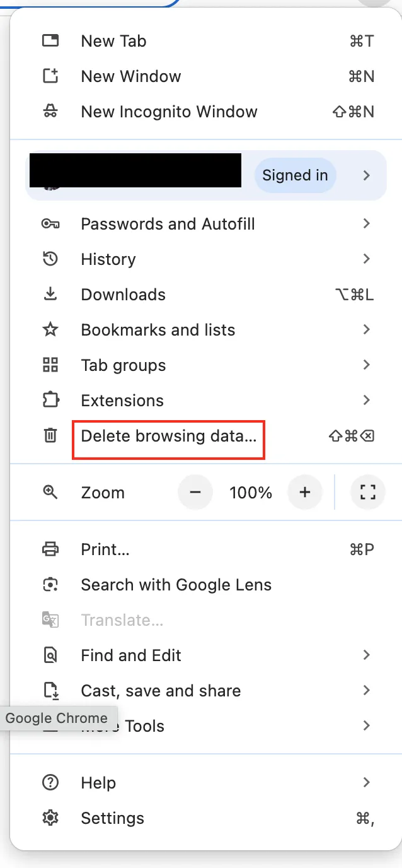This screenshot has height=868, width=402.
Task: Select Delete browsing data menu item
Action: tap(168, 437)
